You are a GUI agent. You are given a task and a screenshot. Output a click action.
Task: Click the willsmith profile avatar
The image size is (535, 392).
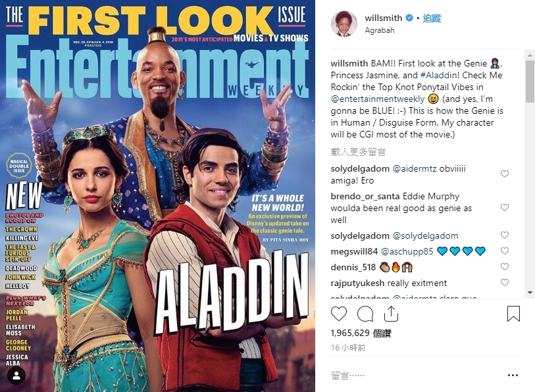pyautogui.click(x=344, y=24)
